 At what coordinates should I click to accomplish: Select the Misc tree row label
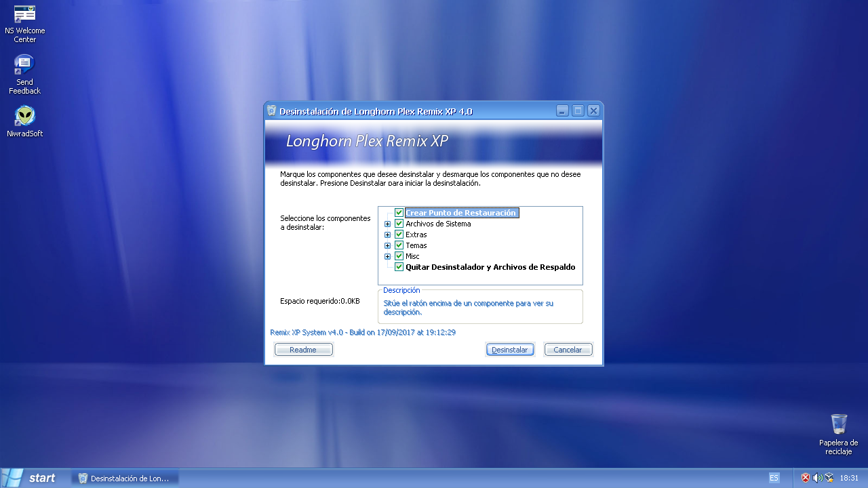coord(412,256)
